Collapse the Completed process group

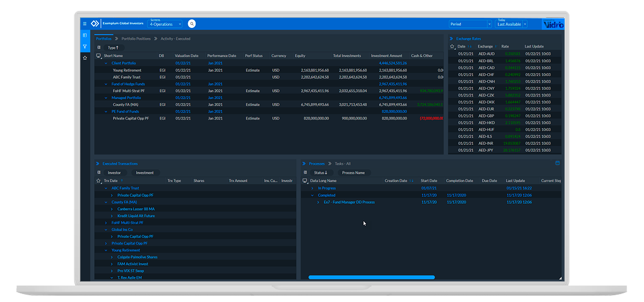coord(312,195)
